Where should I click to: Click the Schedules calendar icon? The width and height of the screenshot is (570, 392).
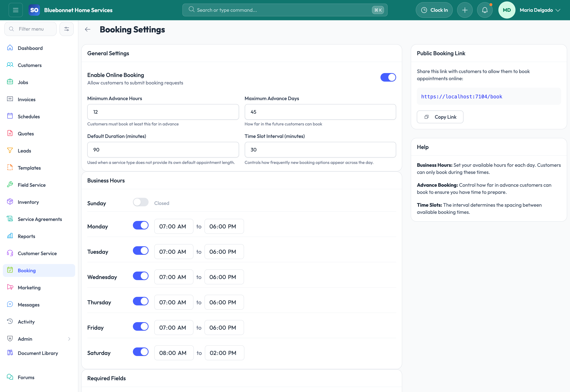pyautogui.click(x=10, y=116)
